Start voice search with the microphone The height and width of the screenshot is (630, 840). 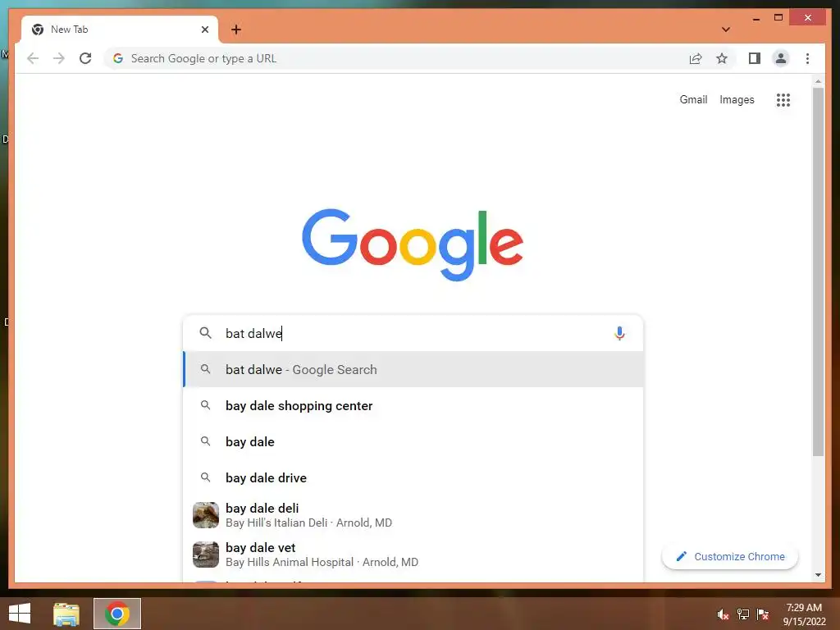(x=619, y=333)
